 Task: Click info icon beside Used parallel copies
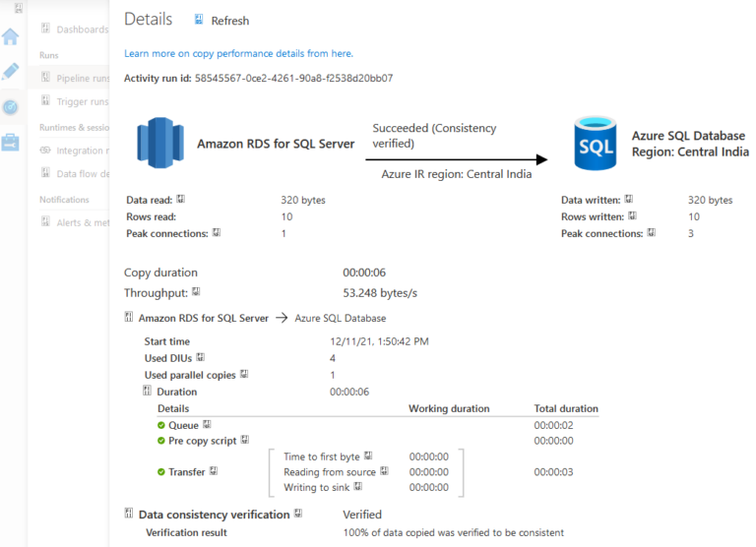[x=244, y=375]
